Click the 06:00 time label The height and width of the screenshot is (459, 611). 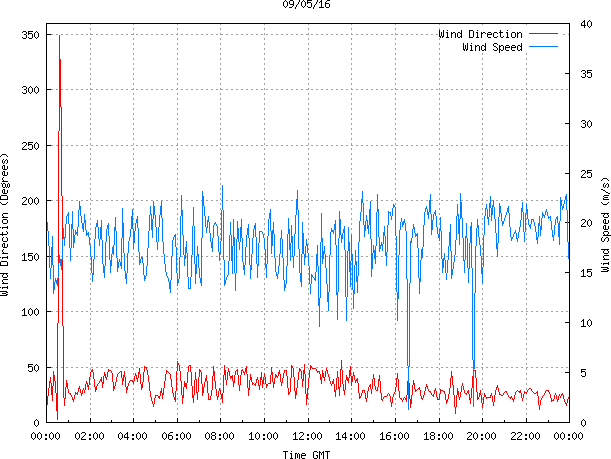[177, 436]
